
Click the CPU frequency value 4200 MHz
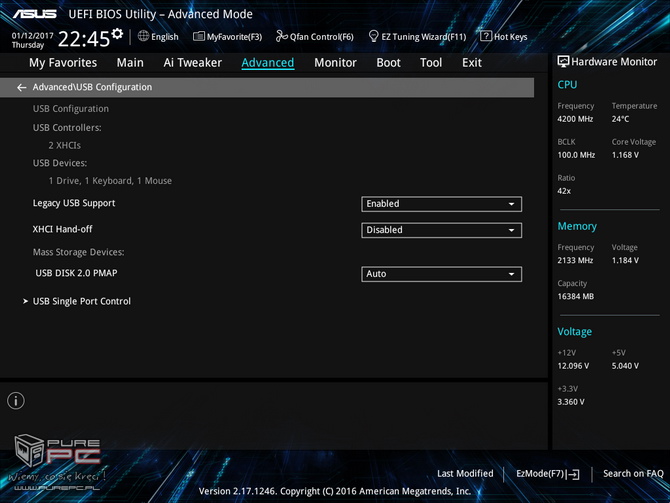(575, 119)
